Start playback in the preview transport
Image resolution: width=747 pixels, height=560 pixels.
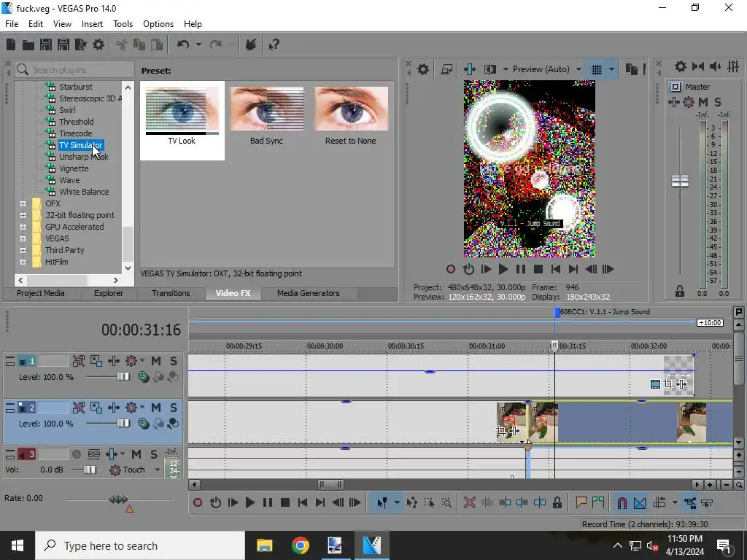(503, 269)
